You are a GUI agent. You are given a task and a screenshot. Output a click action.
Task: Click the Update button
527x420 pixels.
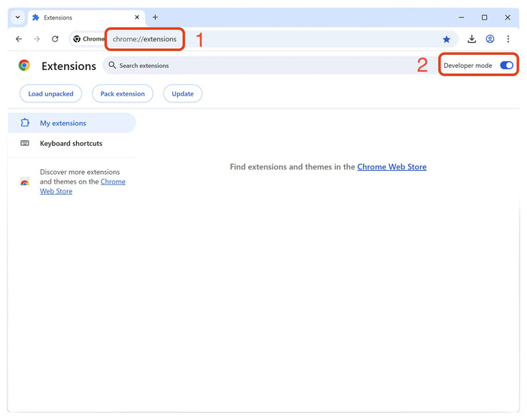click(183, 94)
